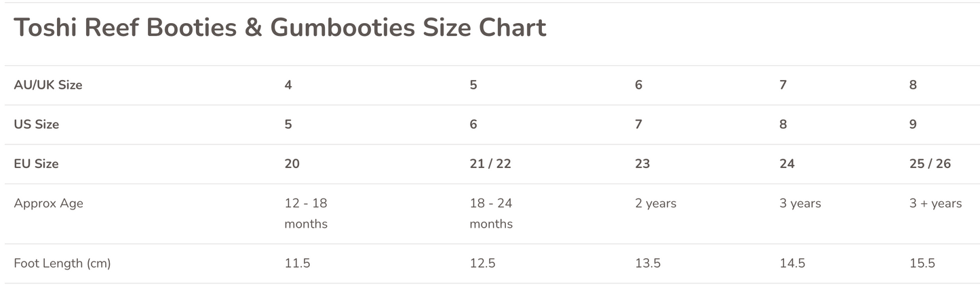The height and width of the screenshot is (288, 980).
Task: Click the EU size 21 / 22 cell
Action: [490, 164]
